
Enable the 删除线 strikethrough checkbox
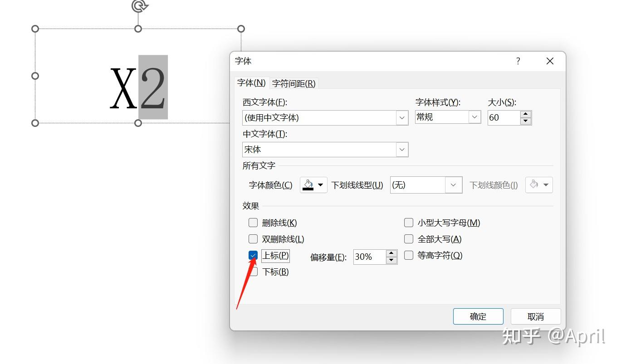tap(253, 222)
